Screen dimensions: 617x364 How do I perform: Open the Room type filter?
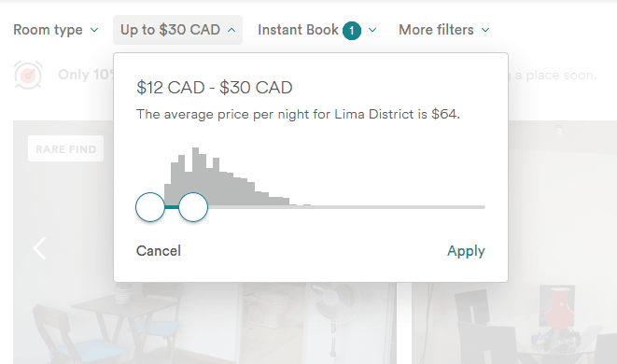pyautogui.click(x=55, y=30)
